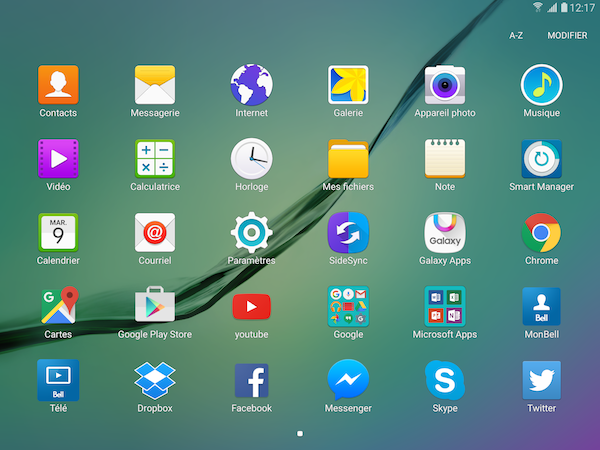Open Cartes maps app
Image resolution: width=600 pixels, height=450 pixels.
[58, 306]
